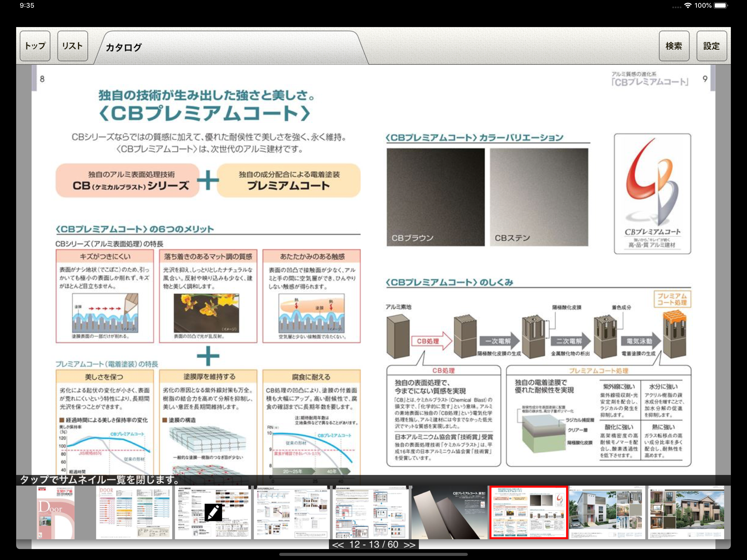Open the dark door panels CBプレミアムコート thumbnail
This screenshot has width=747, height=560.
coord(449,513)
